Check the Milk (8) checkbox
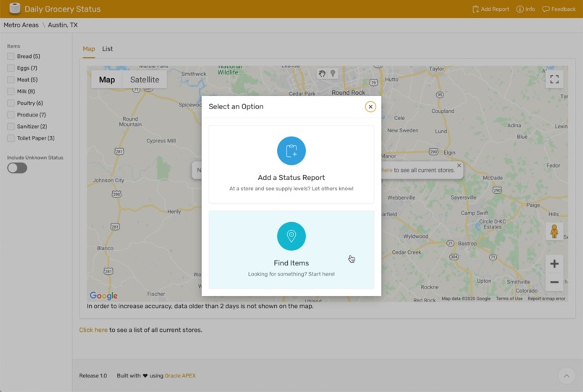Screen dimensions: 583x392 (x=11, y=91)
